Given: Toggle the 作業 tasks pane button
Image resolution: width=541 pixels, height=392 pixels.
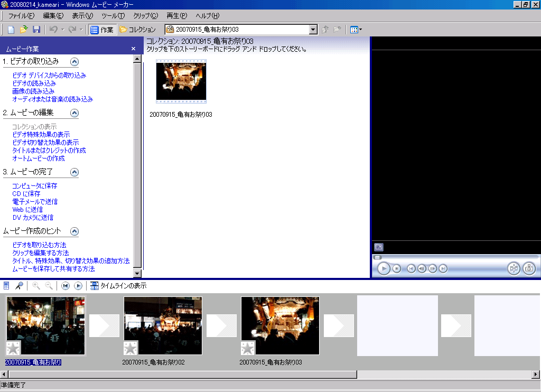Looking at the screenshot, I should [x=102, y=30].
